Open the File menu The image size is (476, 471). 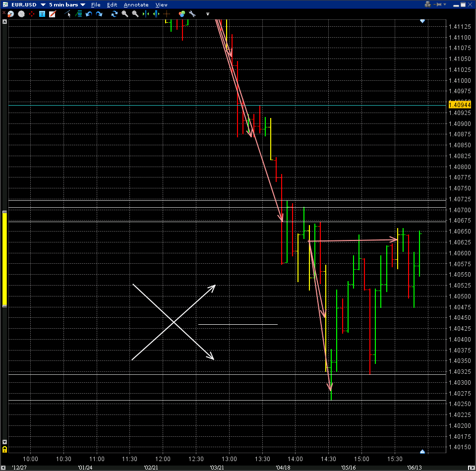pos(96,5)
